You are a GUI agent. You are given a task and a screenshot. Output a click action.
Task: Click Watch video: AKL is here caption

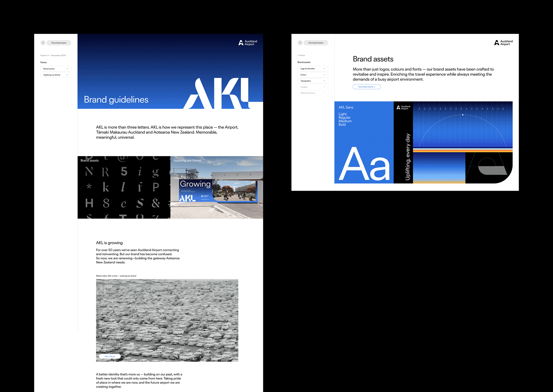tap(116, 276)
